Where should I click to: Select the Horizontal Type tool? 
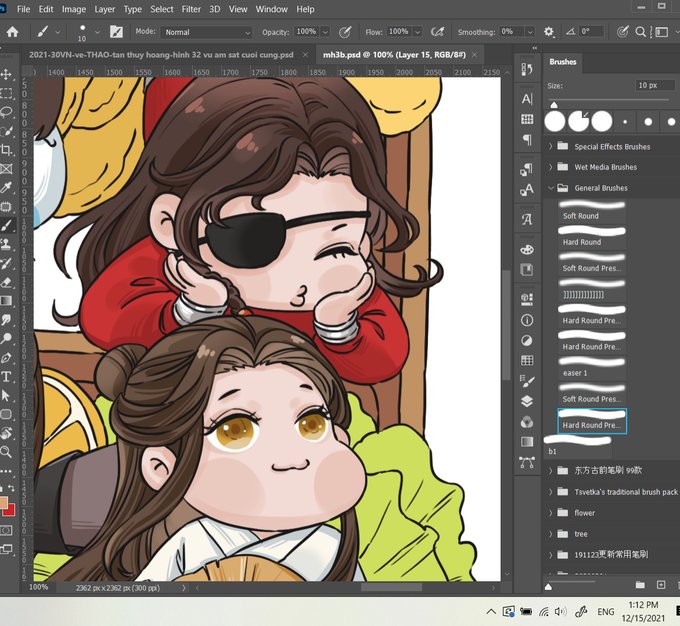point(6,377)
